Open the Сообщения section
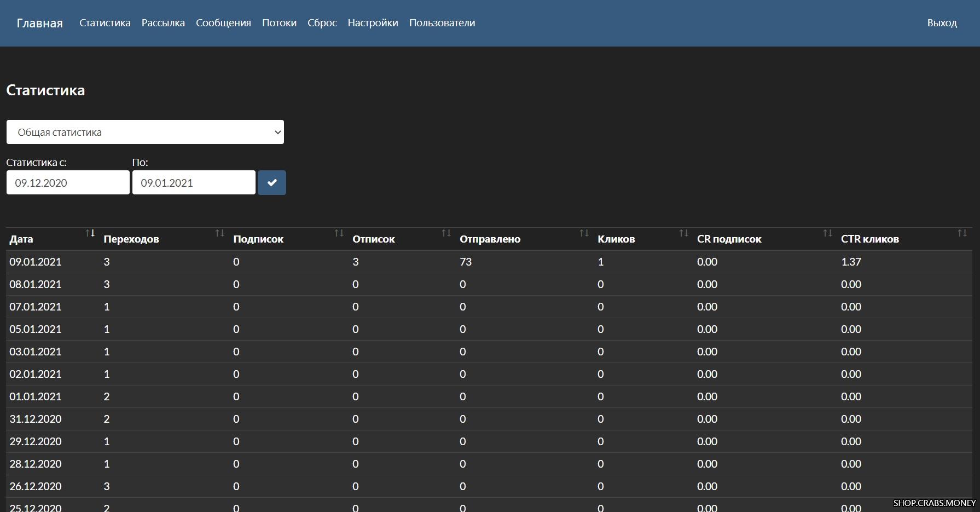This screenshot has height=512, width=980. (x=223, y=23)
